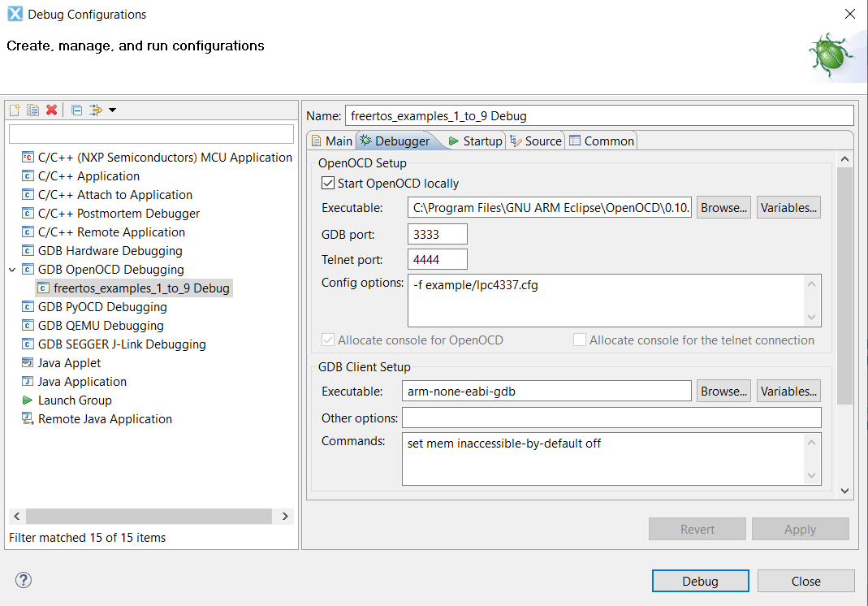Select the Java Applet entry
This screenshot has height=606, width=868.
pyautogui.click(x=69, y=363)
